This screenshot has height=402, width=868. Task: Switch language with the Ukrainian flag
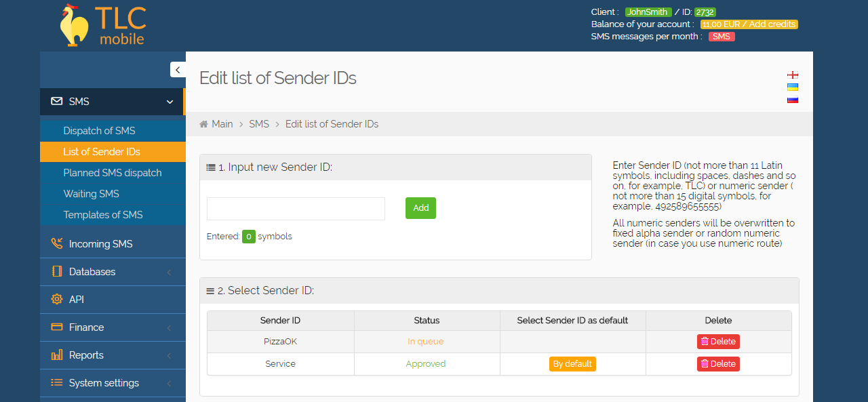793,87
